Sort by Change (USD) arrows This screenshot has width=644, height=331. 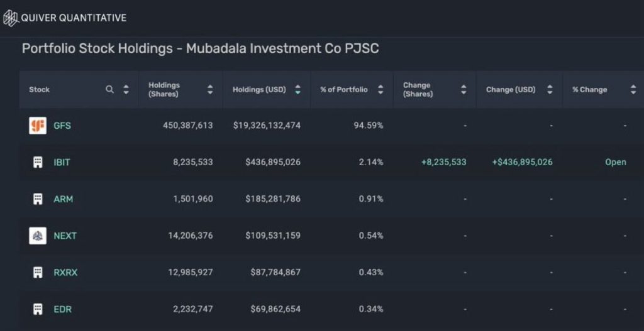point(550,90)
